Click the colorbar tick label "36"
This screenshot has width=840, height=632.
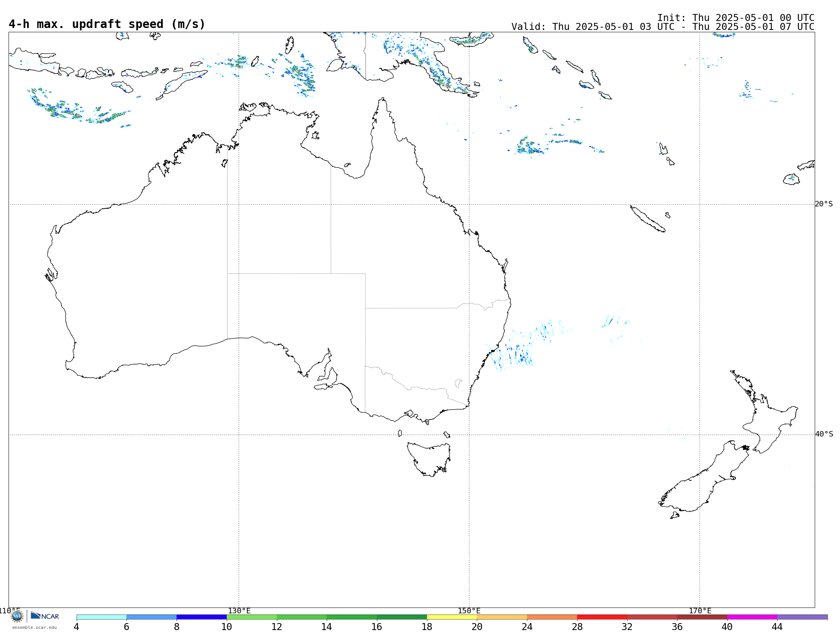coord(677,627)
